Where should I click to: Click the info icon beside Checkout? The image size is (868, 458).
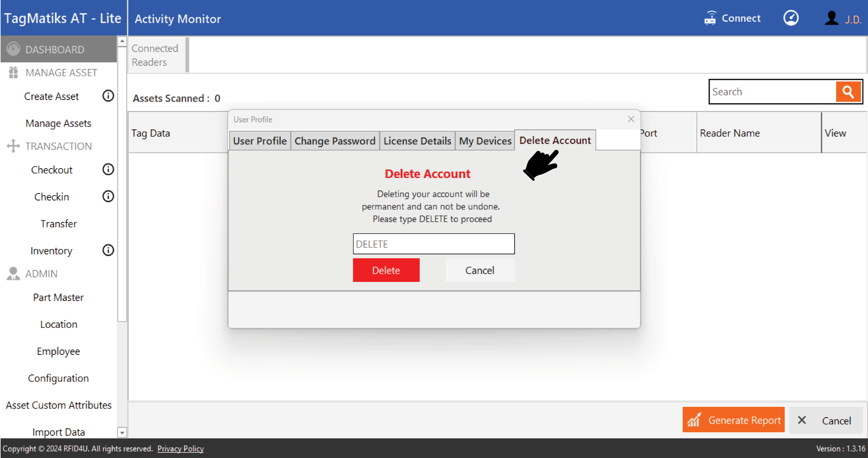[108, 169]
